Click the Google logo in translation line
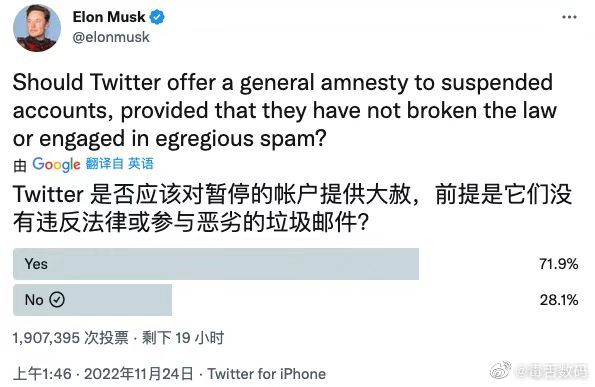Viewport: 595px width, 387px height. point(56,164)
